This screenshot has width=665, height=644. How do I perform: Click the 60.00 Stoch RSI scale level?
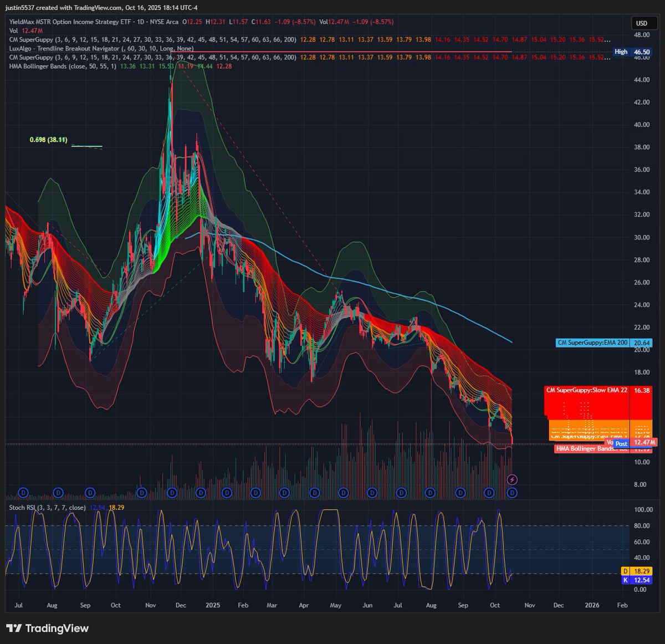point(642,542)
